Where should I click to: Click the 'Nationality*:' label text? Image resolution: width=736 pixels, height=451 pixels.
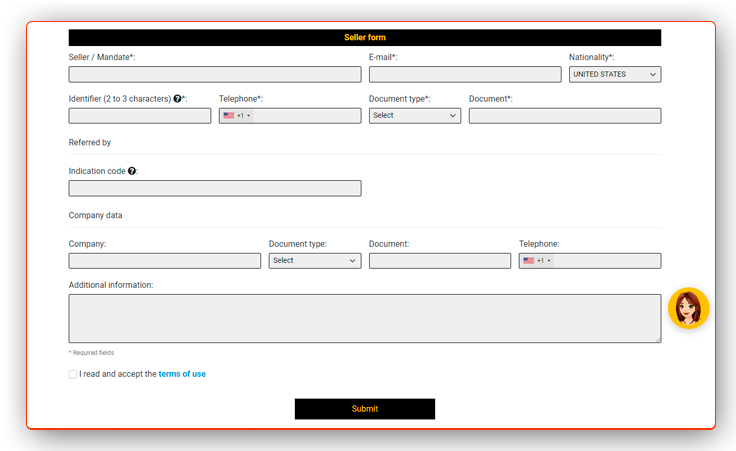click(591, 57)
